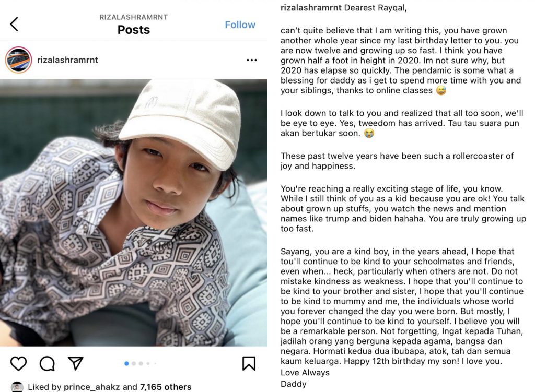535x392 pixels.
Task: Click the small liker avatar beside 'Liked by'
Action: [17, 387]
